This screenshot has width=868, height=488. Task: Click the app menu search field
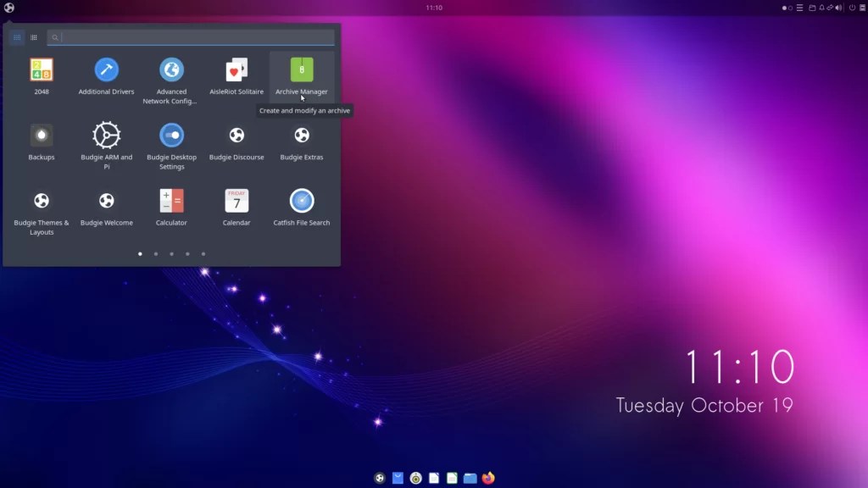192,37
